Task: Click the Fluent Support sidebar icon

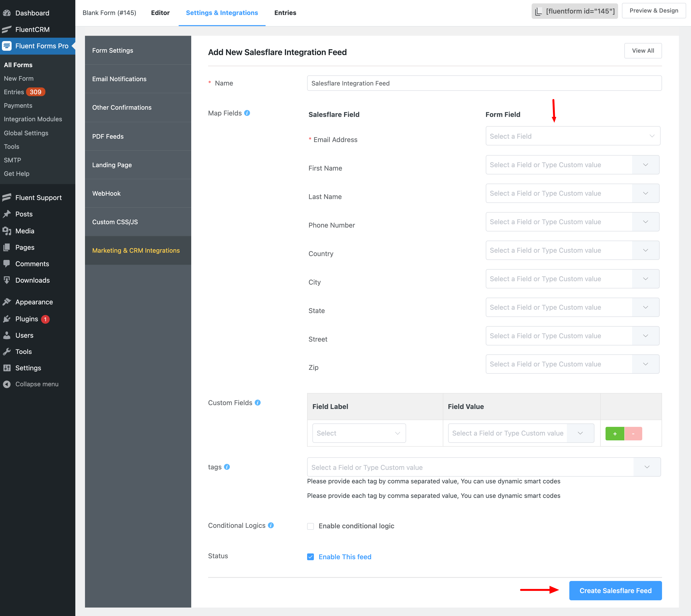Action: tap(7, 198)
